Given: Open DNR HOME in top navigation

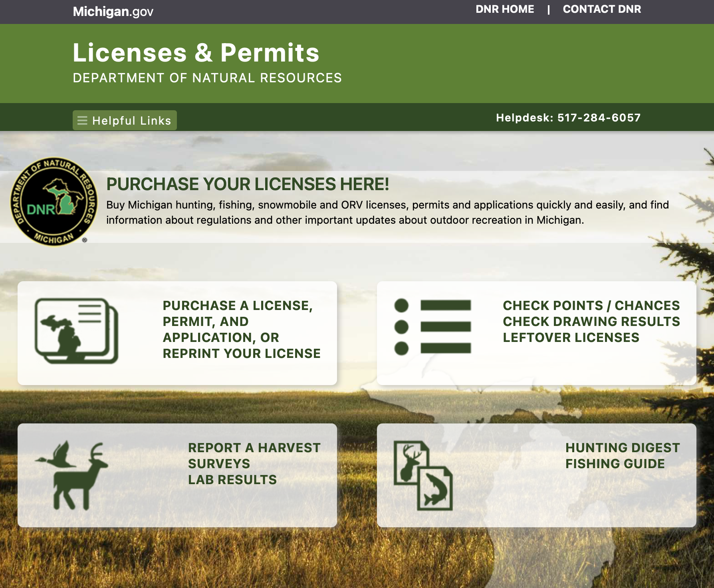Looking at the screenshot, I should (x=505, y=9).
